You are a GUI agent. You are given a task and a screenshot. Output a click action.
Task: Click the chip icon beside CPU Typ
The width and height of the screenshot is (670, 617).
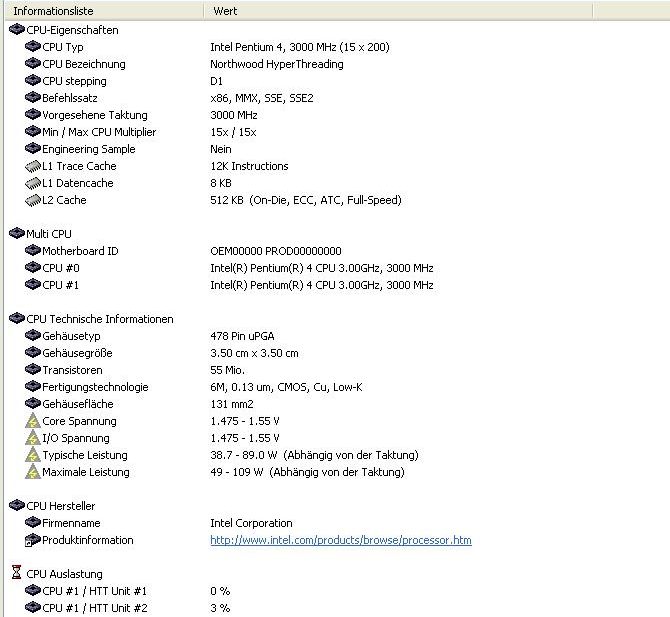[x=32, y=46]
